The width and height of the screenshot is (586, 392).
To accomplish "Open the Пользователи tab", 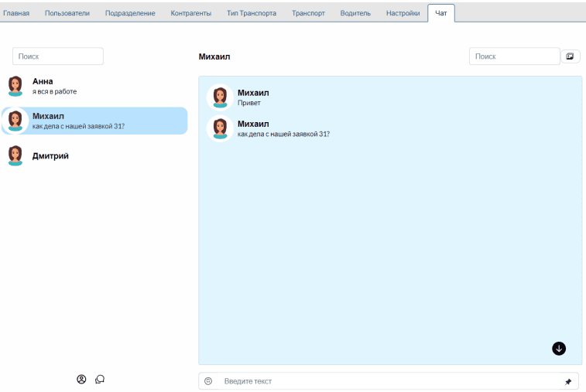I will point(67,13).
